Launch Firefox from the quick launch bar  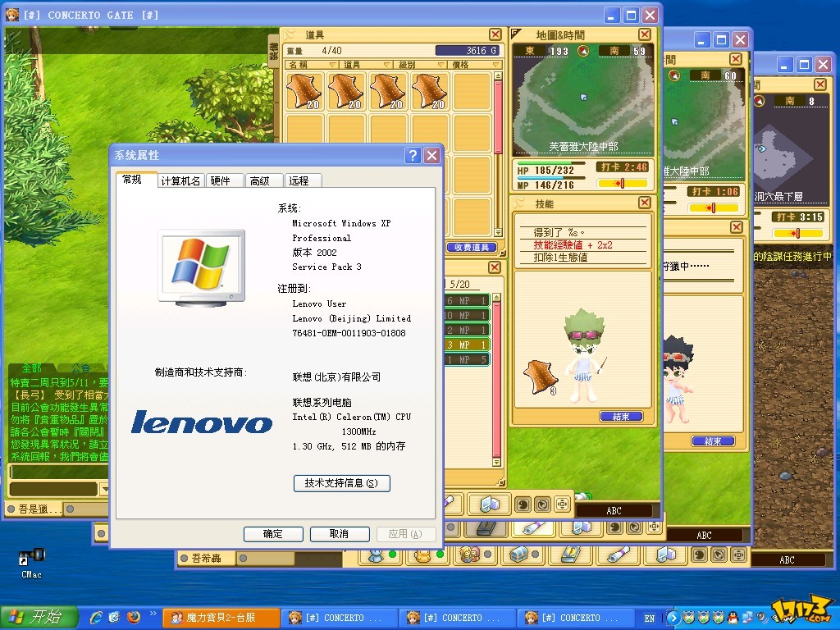(134, 617)
